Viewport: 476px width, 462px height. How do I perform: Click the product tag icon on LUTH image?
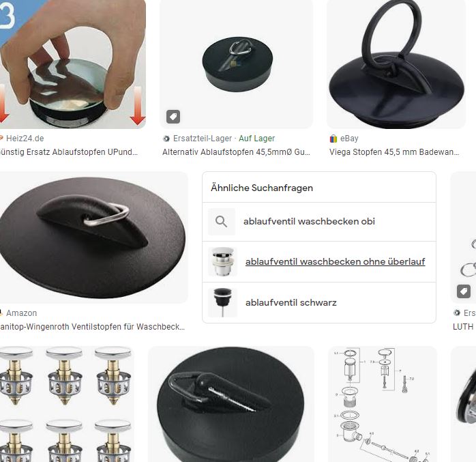pyautogui.click(x=464, y=291)
